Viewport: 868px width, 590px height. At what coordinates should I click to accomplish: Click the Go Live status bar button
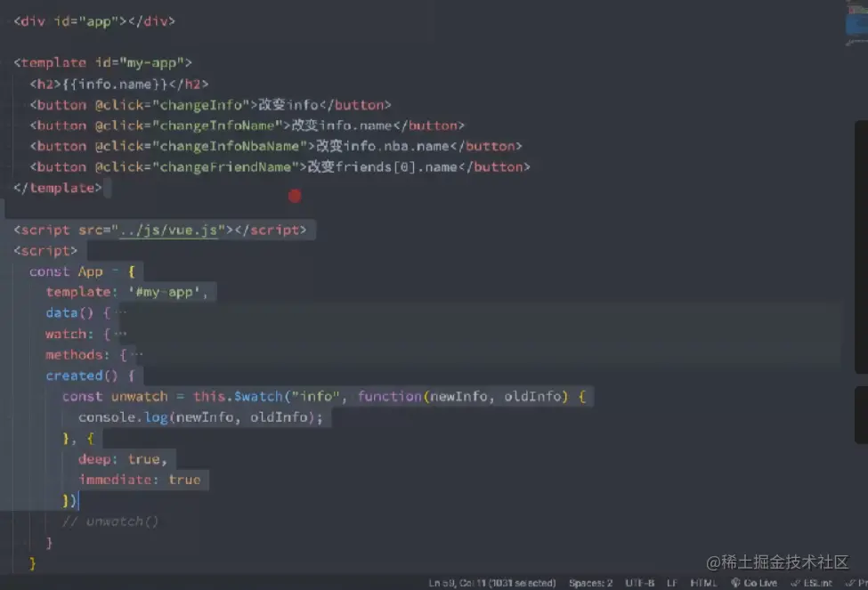754,583
